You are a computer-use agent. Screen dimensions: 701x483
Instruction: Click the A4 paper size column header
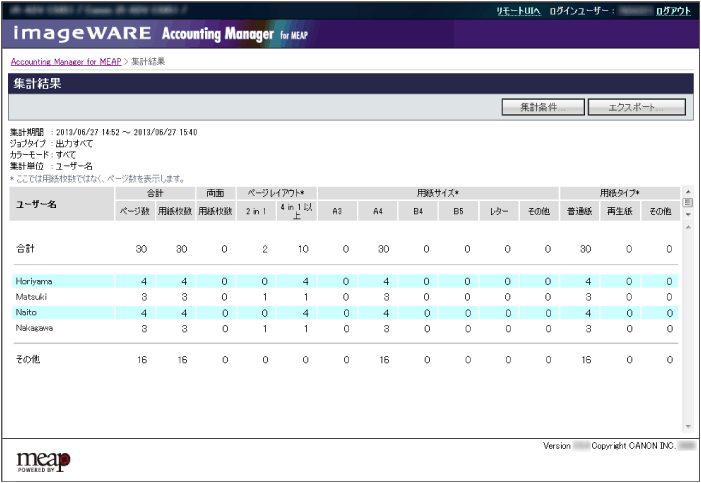pyautogui.click(x=385, y=211)
